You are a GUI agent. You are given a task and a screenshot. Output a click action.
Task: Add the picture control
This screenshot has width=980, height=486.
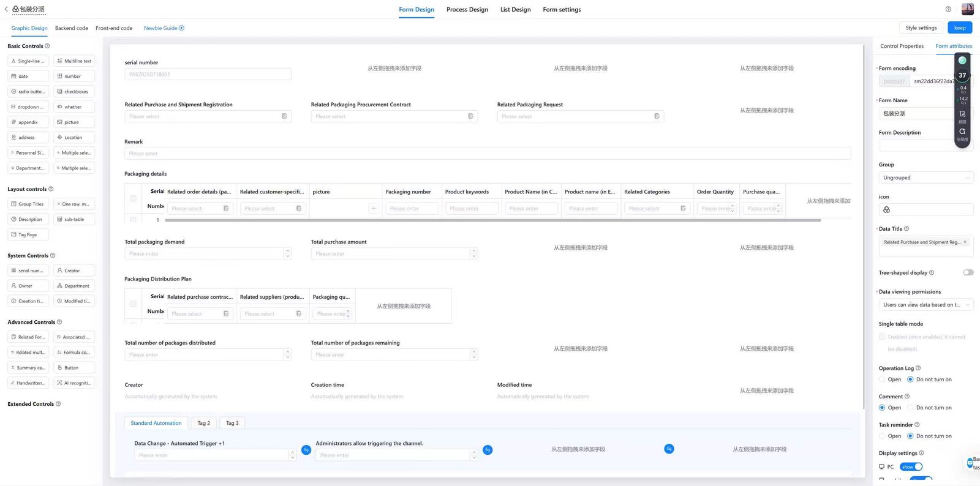pyautogui.click(x=74, y=122)
